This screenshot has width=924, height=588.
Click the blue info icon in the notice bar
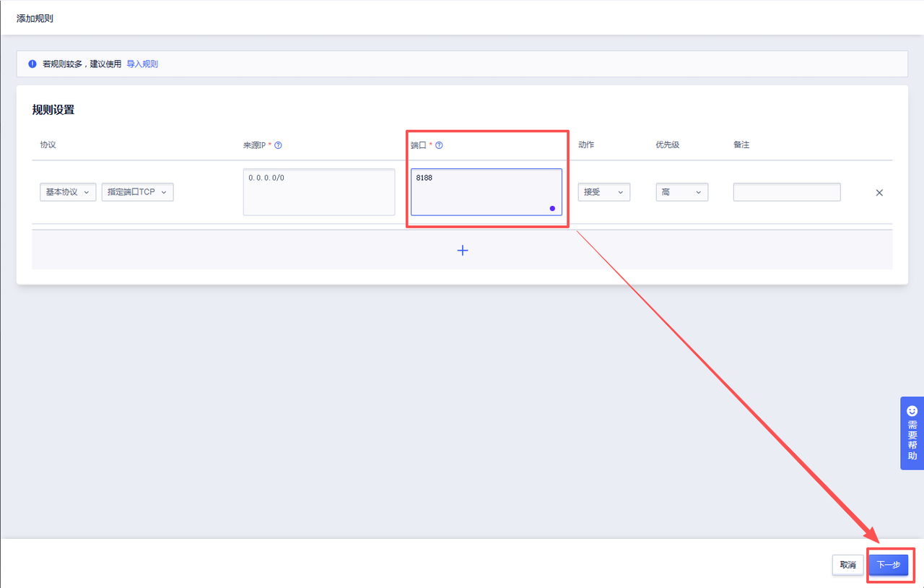point(32,64)
